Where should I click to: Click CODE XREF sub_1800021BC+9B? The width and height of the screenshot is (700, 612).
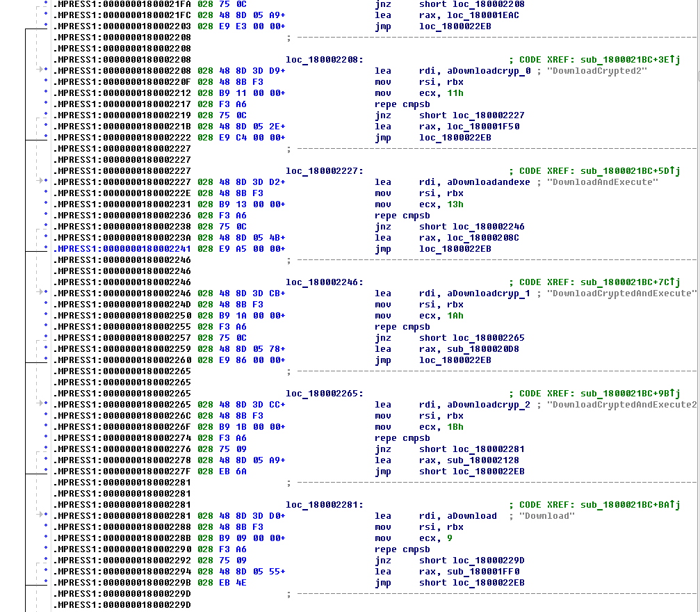point(630,394)
